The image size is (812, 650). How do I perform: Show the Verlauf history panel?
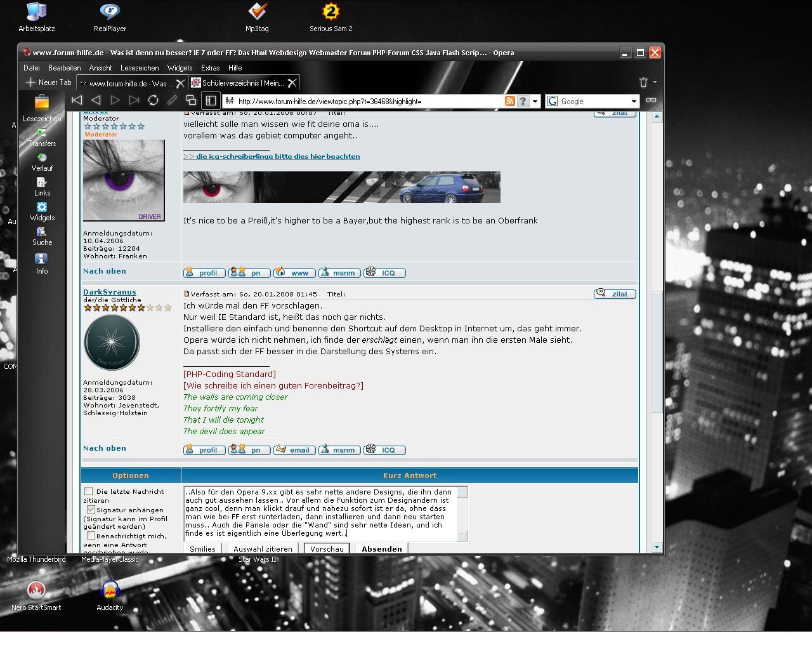click(42, 162)
